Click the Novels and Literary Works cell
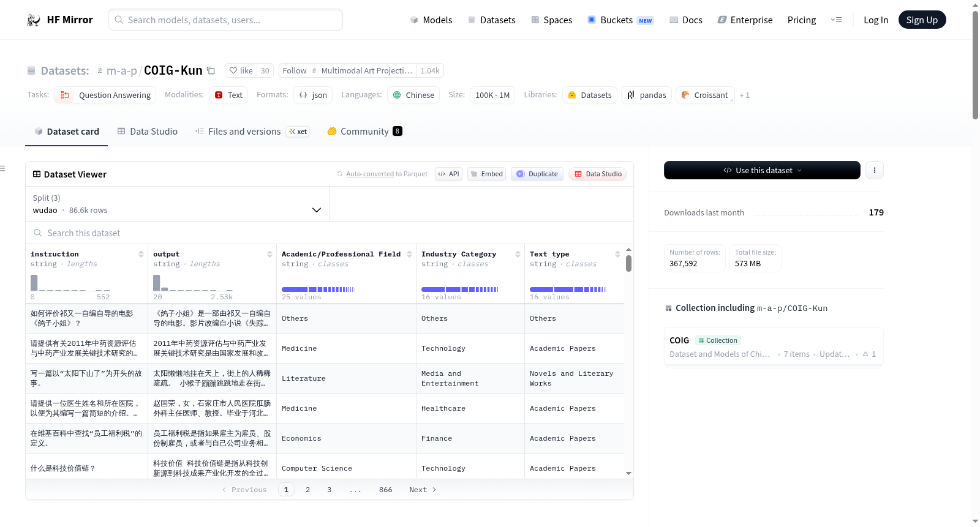The image size is (980, 527). pyautogui.click(x=575, y=378)
